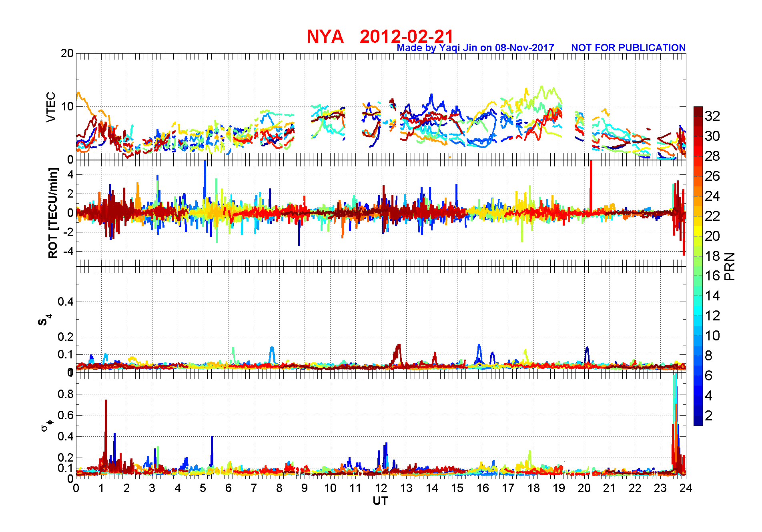The width and height of the screenshot is (762, 532).
Task: Click the S4 axis tick 0.4
Action: [x=66, y=302]
